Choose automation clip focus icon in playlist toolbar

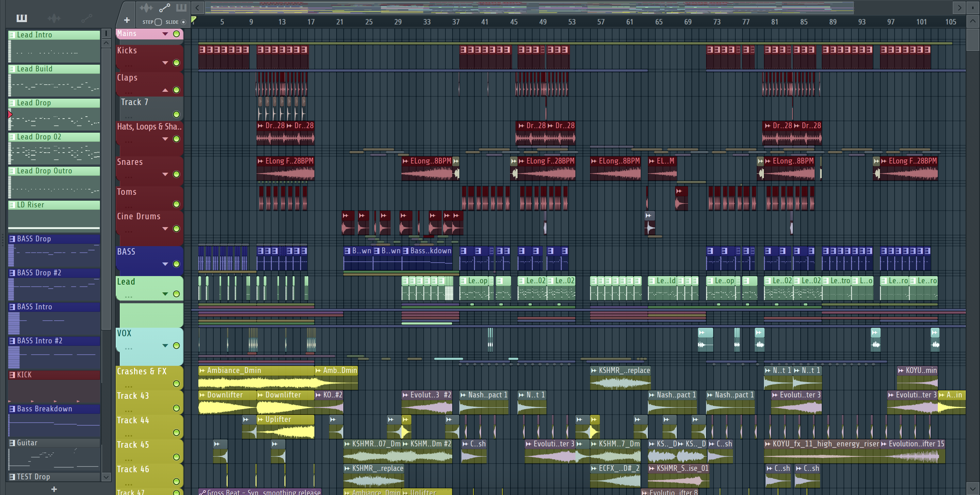[164, 7]
